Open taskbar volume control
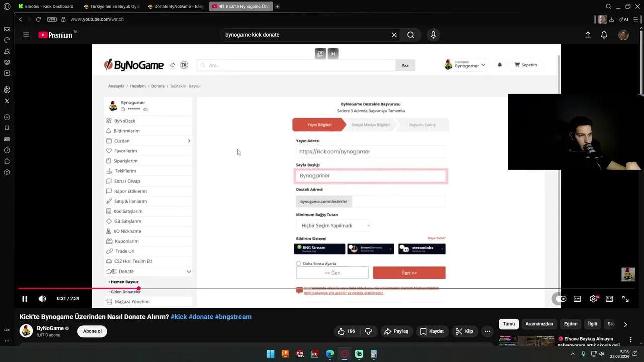Viewport: 644px width, 362px height. point(601,354)
